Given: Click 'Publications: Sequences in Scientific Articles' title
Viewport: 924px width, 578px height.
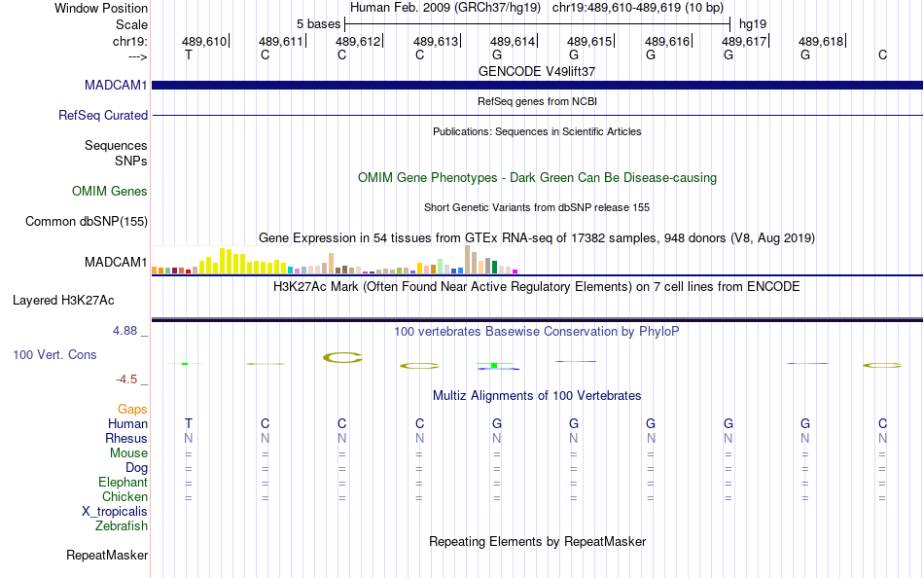Looking at the screenshot, I should (537, 131).
